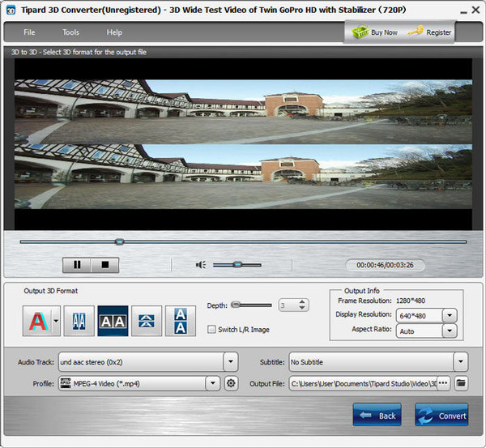Adjust the volume slider
This screenshot has width=486, height=448.
click(x=237, y=265)
